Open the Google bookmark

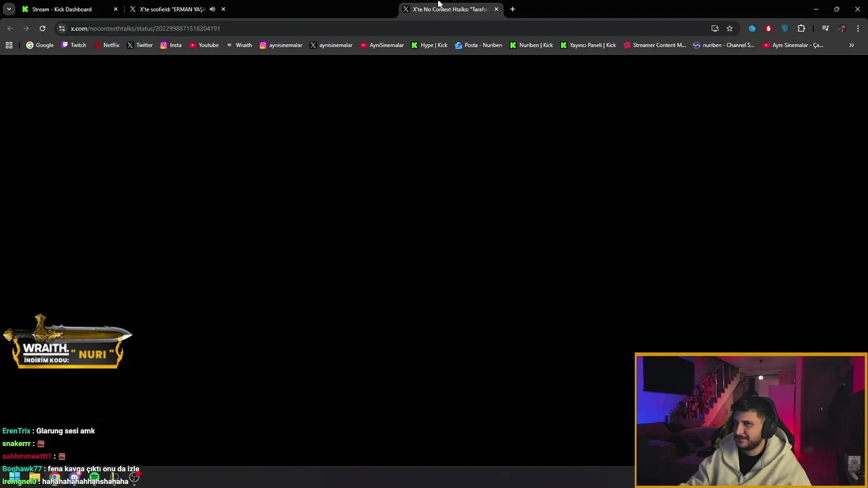40,45
